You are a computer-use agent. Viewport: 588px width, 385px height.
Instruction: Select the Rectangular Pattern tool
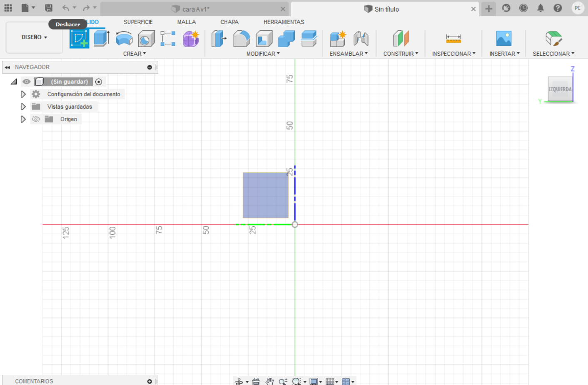pos(168,39)
